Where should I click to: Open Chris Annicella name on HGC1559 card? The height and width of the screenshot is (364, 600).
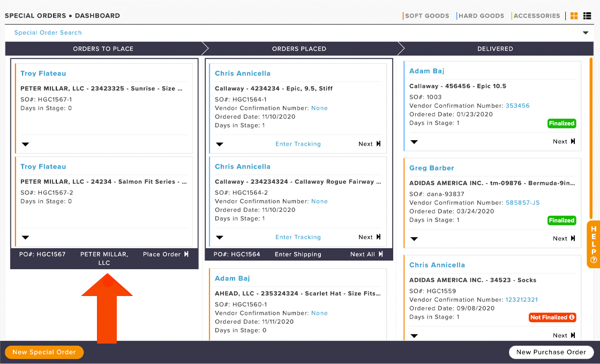pos(437,265)
